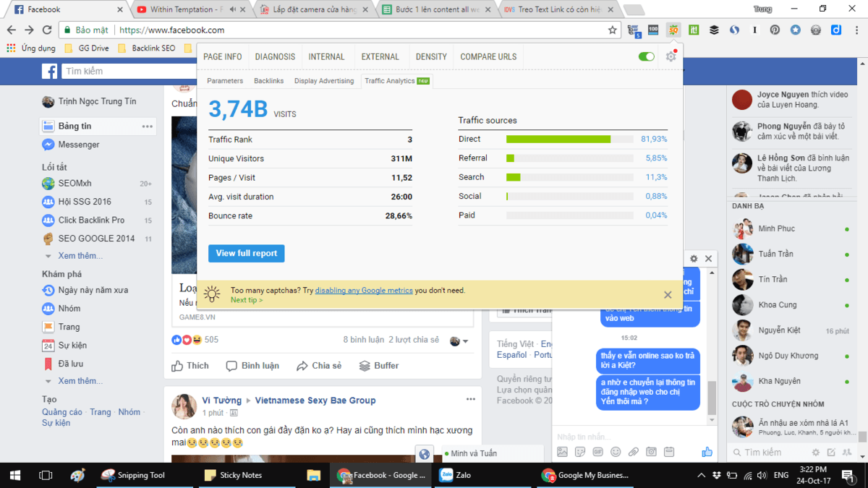Toggle SEOquake on/off switch
This screenshot has height=488, width=868.
647,56
